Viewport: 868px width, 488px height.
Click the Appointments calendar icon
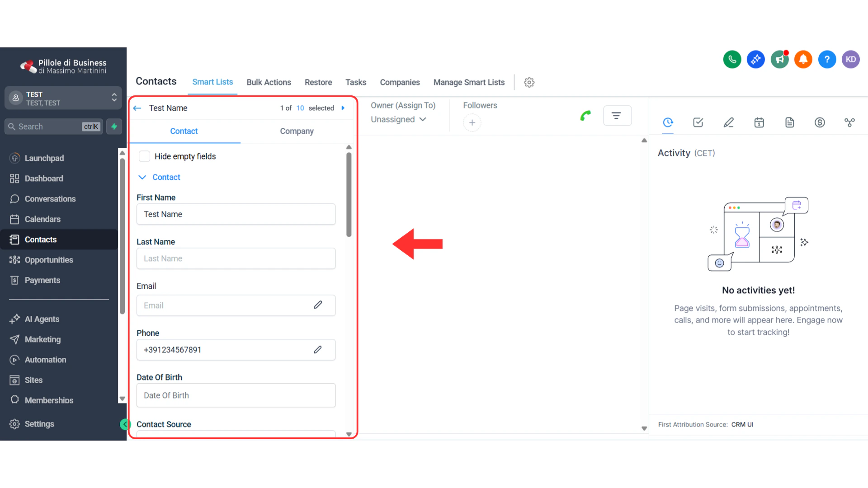pyautogui.click(x=759, y=122)
